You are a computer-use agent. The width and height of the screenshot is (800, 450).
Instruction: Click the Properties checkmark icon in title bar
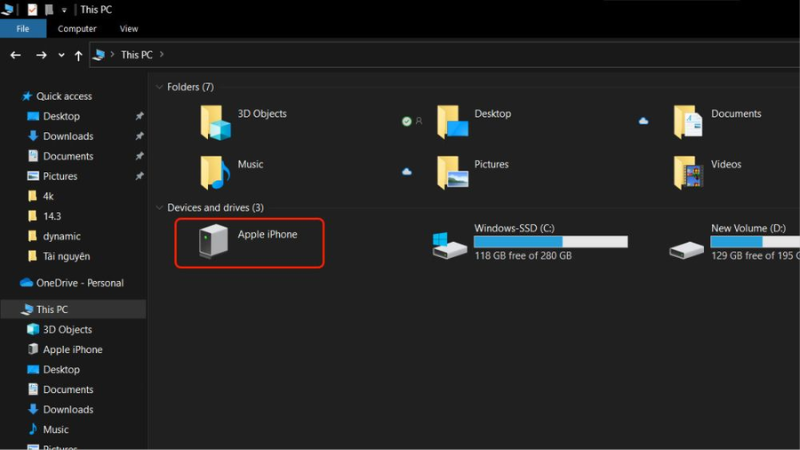[x=32, y=9]
